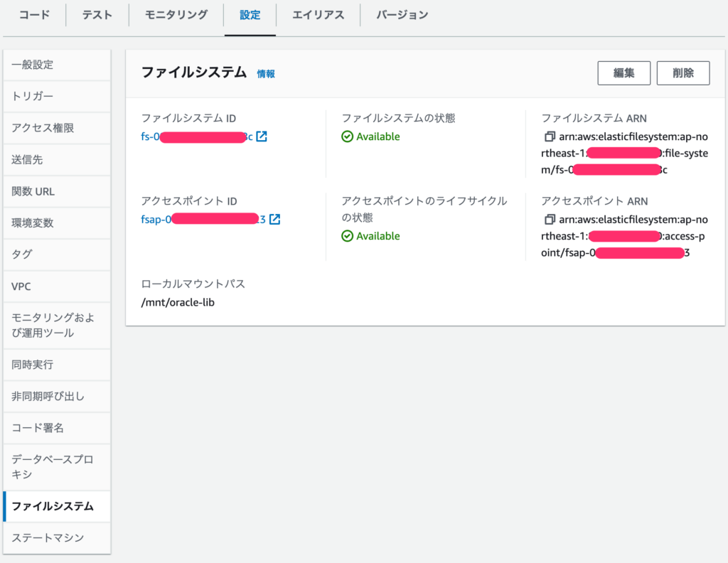Click the 削除 button
The height and width of the screenshot is (563, 728).
tap(683, 73)
